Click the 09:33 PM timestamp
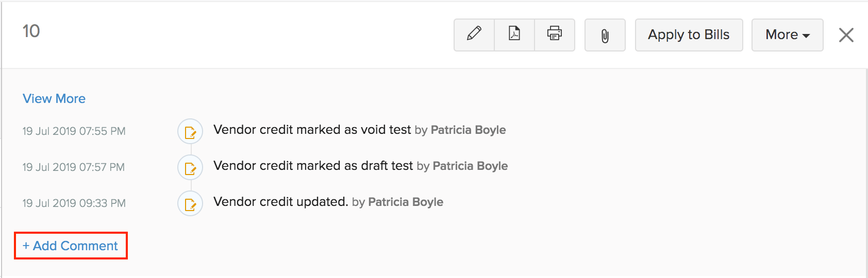The width and height of the screenshot is (868, 278). pyautogui.click(x=74, y=203)
